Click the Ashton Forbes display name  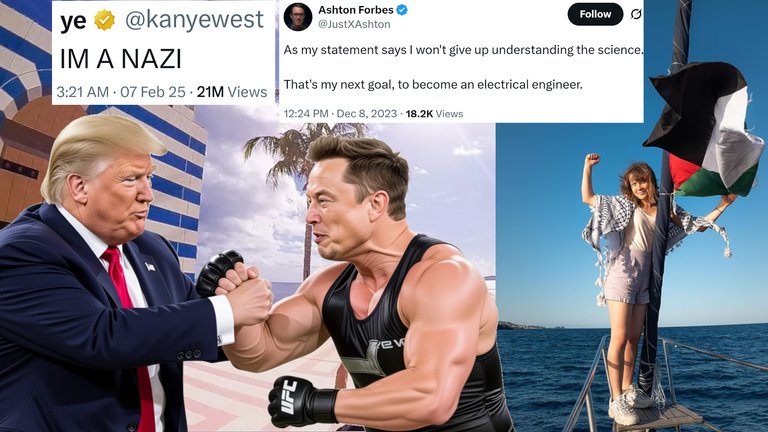tap(356, 10)
